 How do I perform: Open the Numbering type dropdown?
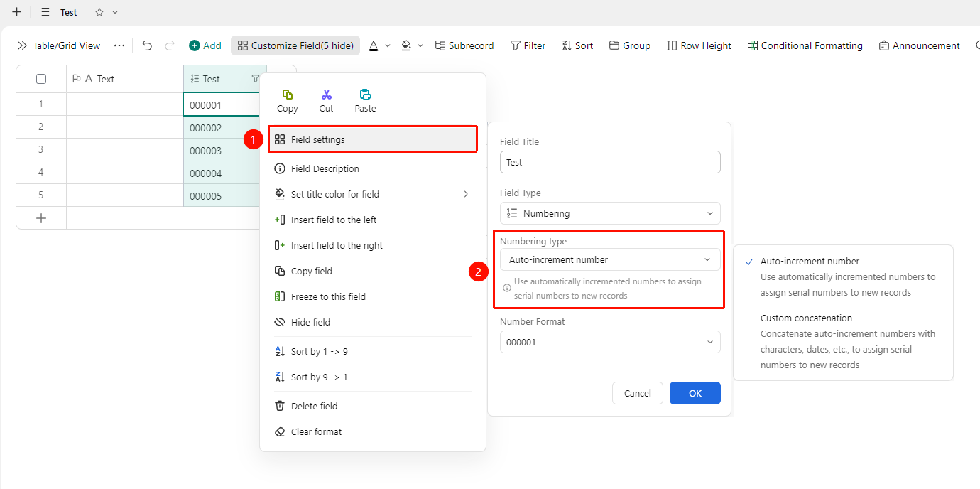610,259
